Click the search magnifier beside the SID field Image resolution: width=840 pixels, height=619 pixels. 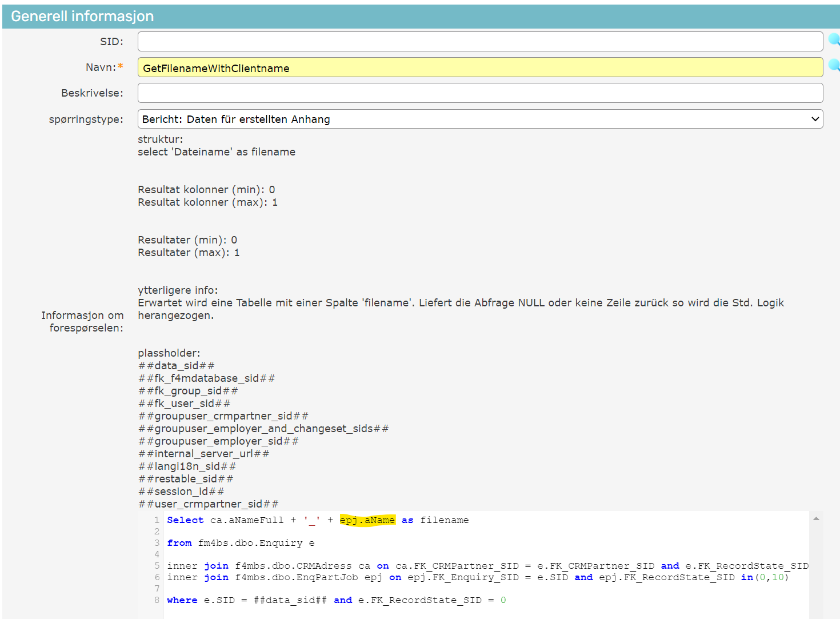pos(834,40)
